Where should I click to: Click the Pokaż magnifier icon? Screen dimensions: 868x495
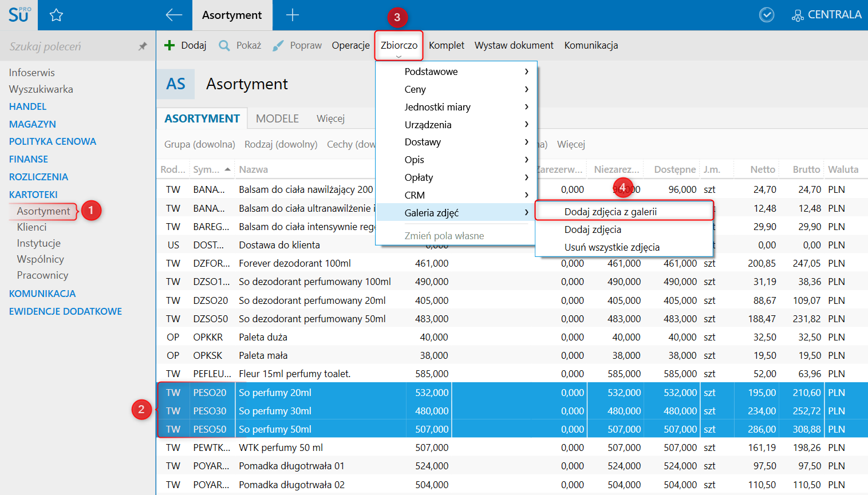pyautogui.click(x=224, y=45)
